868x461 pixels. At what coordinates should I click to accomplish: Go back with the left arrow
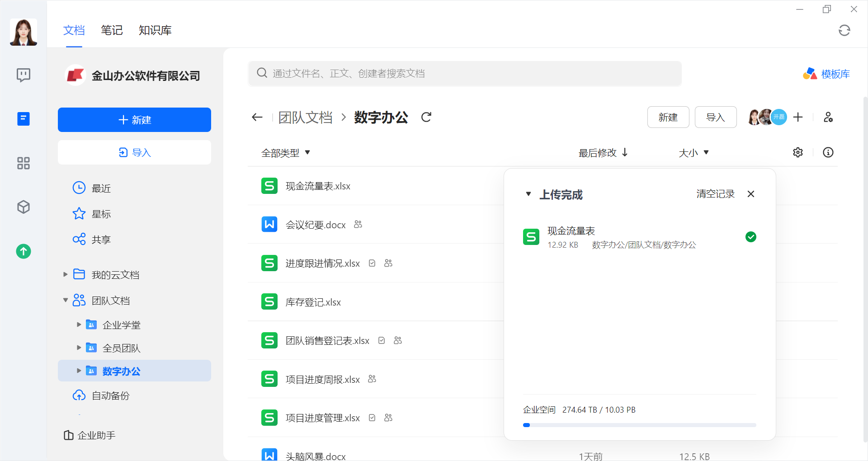257,118
